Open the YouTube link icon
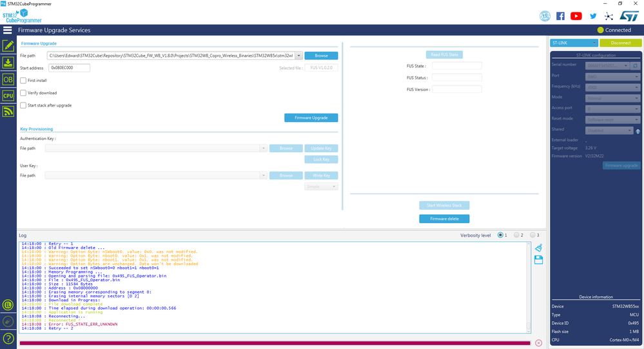Screen dimensions: 644x349 (576, 16)
